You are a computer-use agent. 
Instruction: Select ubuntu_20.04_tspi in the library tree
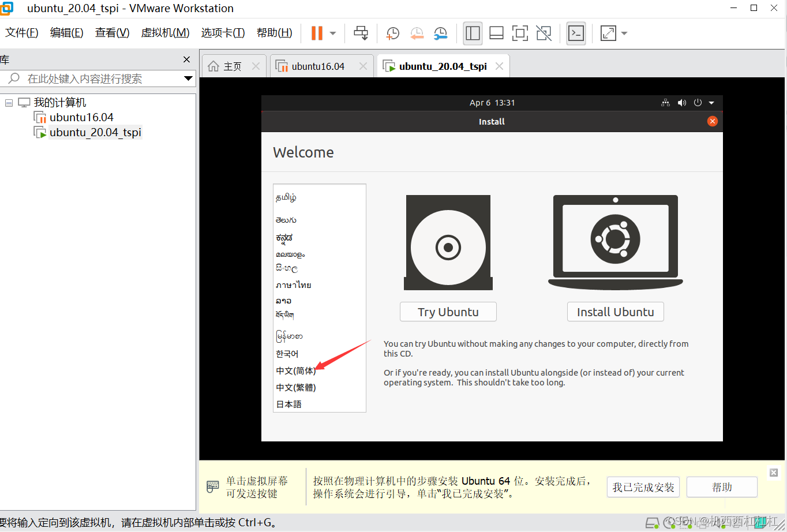click(x=95, y=132)
